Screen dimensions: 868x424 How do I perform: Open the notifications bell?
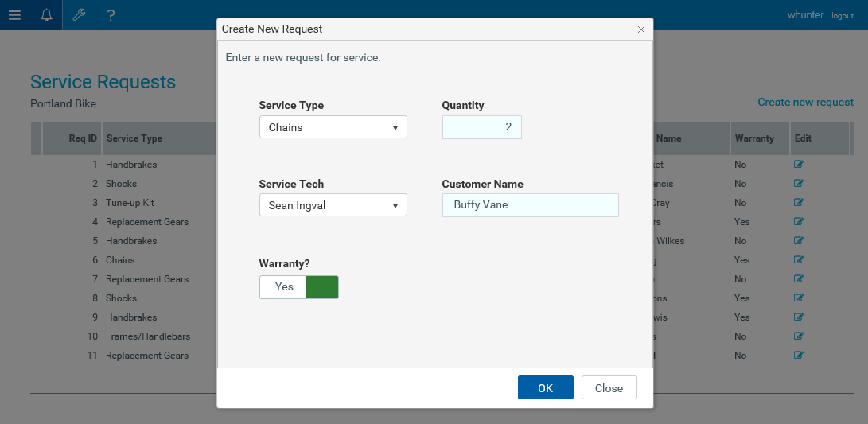point(47,15)
